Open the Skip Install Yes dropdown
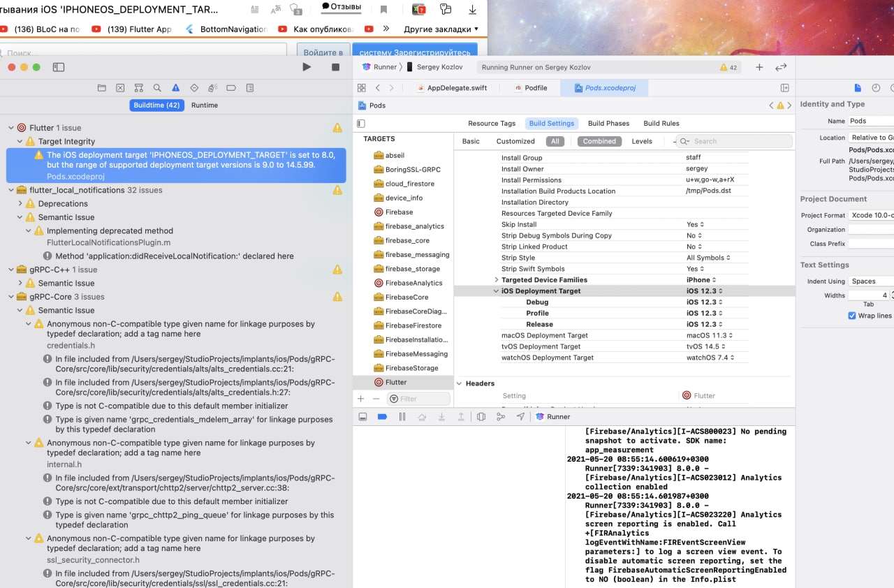 tap(695, 225)
